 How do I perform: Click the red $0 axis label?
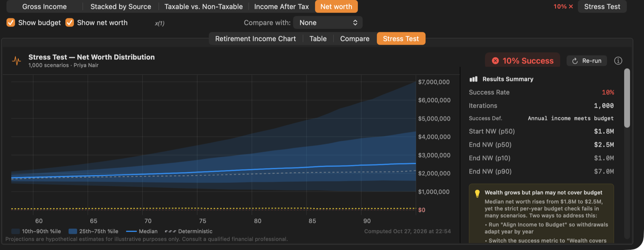coord(422,210)
